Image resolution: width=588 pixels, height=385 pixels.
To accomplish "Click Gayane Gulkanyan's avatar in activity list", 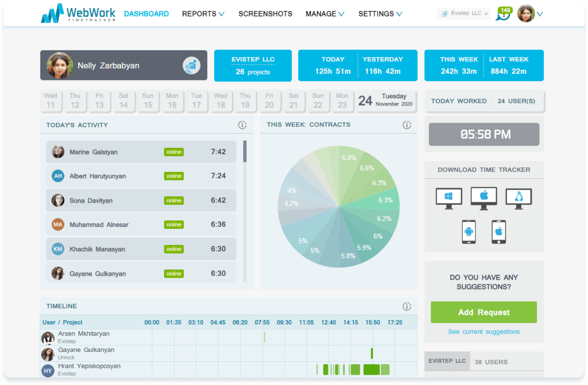I will pyautogui.click(x=58, y=273).
